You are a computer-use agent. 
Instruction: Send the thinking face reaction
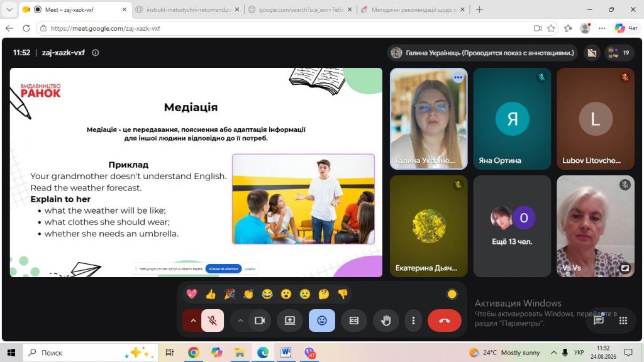pos(324,294)
